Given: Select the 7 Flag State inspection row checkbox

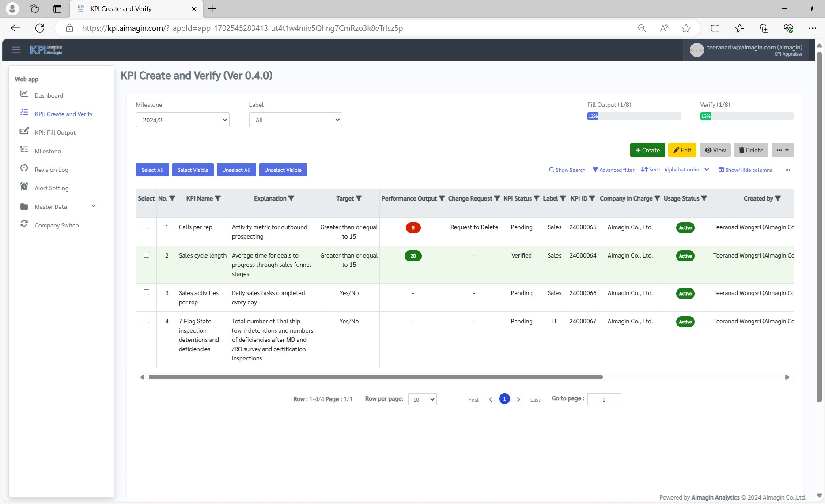Looking at the screenshot, I should coord(146,321).
